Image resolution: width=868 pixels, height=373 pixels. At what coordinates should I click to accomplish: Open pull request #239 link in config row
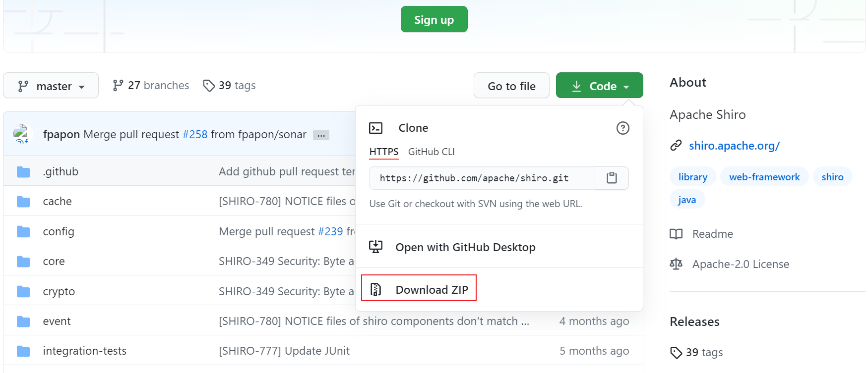click(x=330, y=231)
